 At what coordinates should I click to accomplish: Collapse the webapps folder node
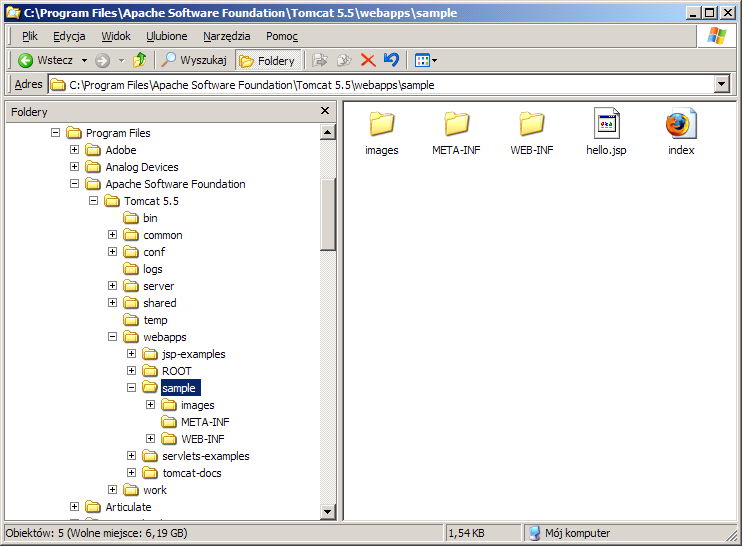click(x=112, y=337)
